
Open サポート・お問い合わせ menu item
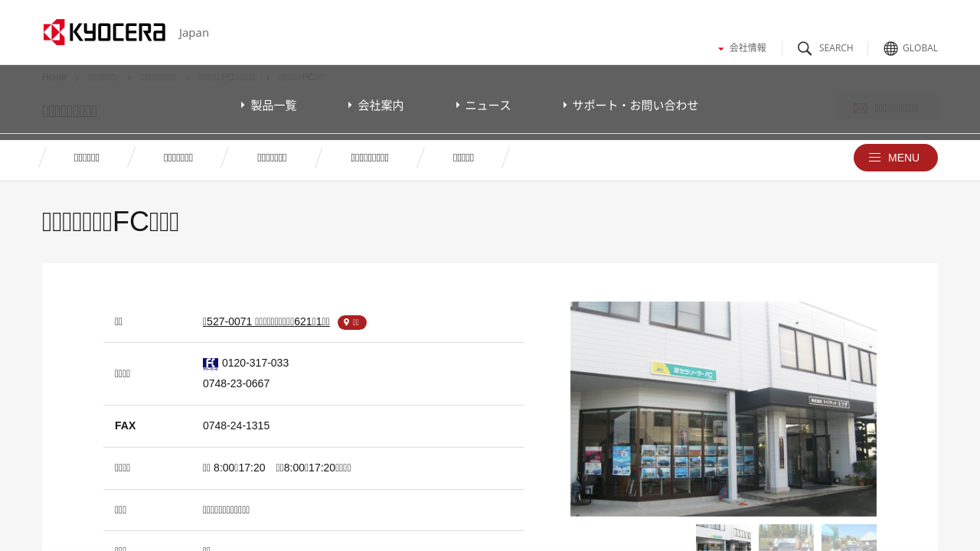point(631,105)
